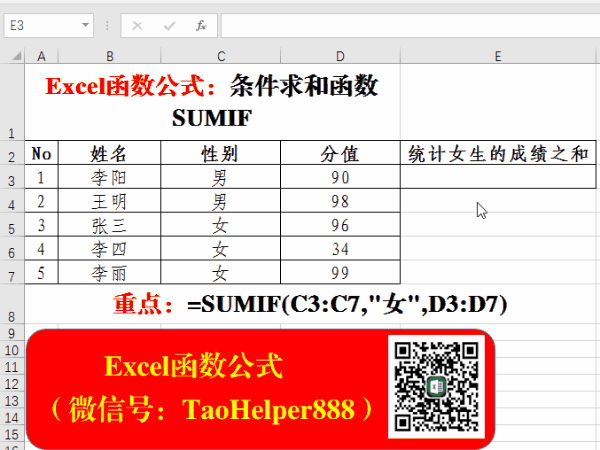Click inside the formula bar input
The width and height of the screenshot is (600, 450).
click(x=410, y=26)
